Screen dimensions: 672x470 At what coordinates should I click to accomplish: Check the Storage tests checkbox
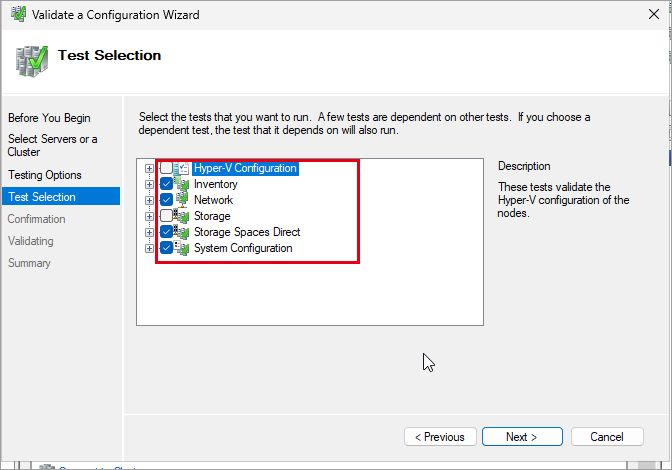pyautogui.click(x=166, y=216)
